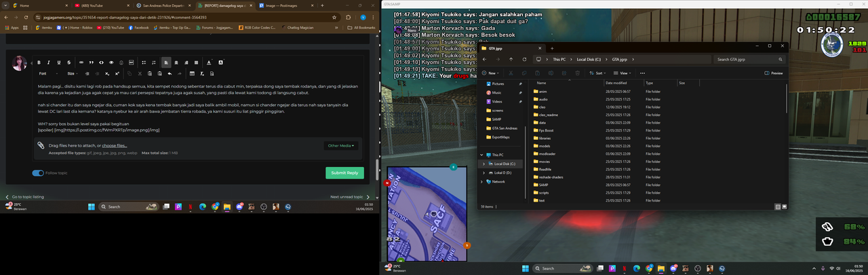Viewport: 868px width, 275px height.
Task: Switch to the Home browser tab
Action: pos(41,5)
